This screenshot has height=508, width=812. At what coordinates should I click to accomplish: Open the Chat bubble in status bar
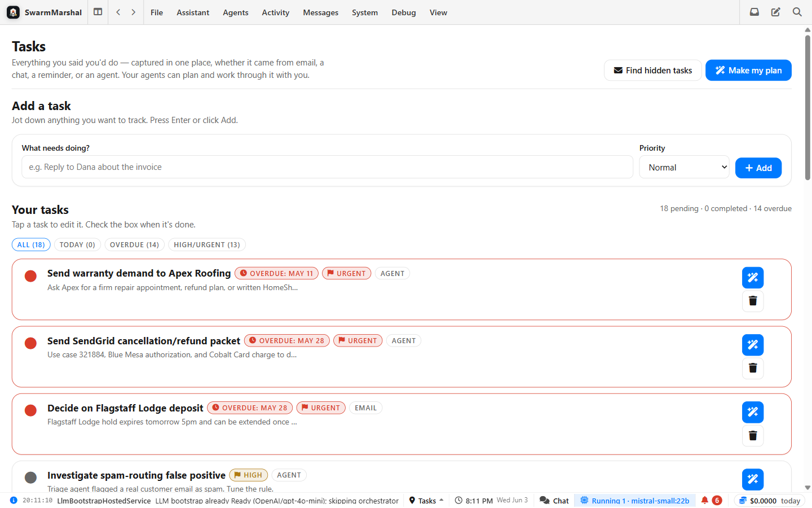coord(554,500)
